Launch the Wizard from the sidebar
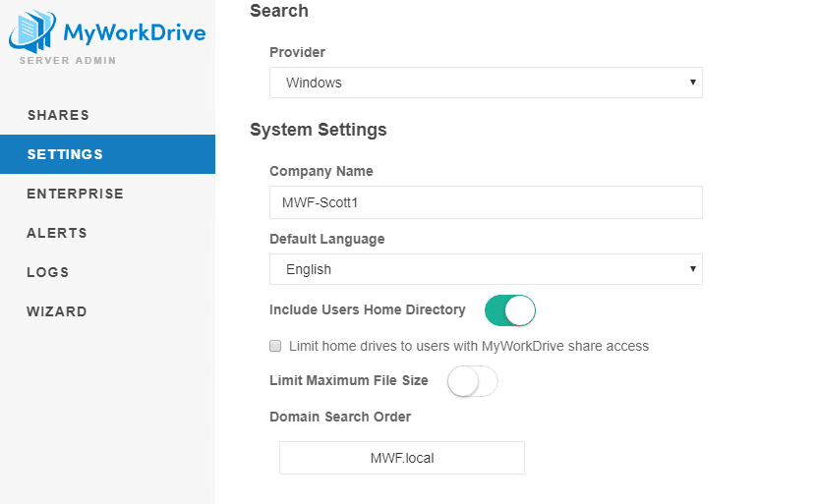817x504 pixels. [57, 311]
